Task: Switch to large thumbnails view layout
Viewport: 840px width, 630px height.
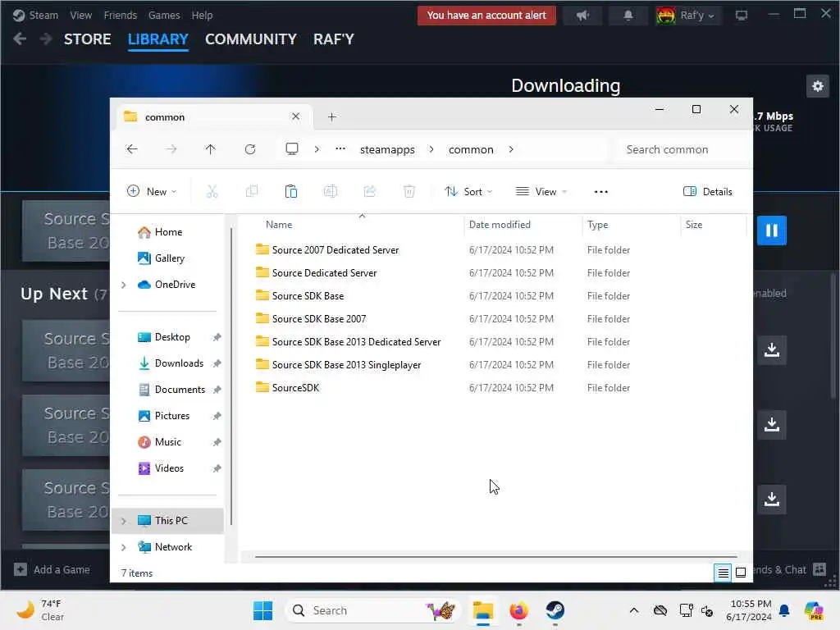Action: coord(741,573)
